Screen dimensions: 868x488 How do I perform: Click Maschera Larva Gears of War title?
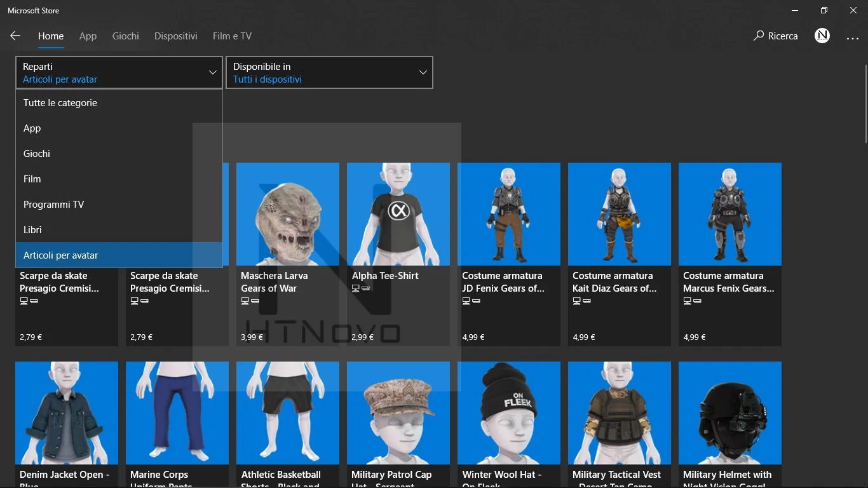(275, 282)
